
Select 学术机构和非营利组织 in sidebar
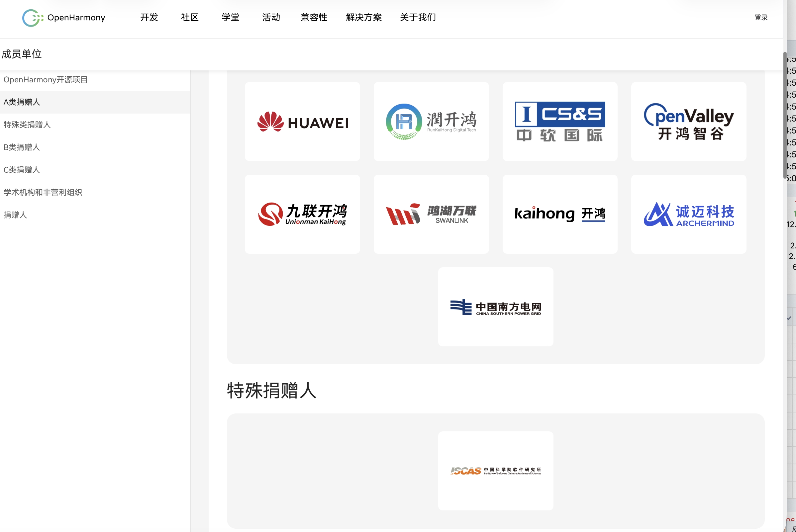click(x=43, y=192)
